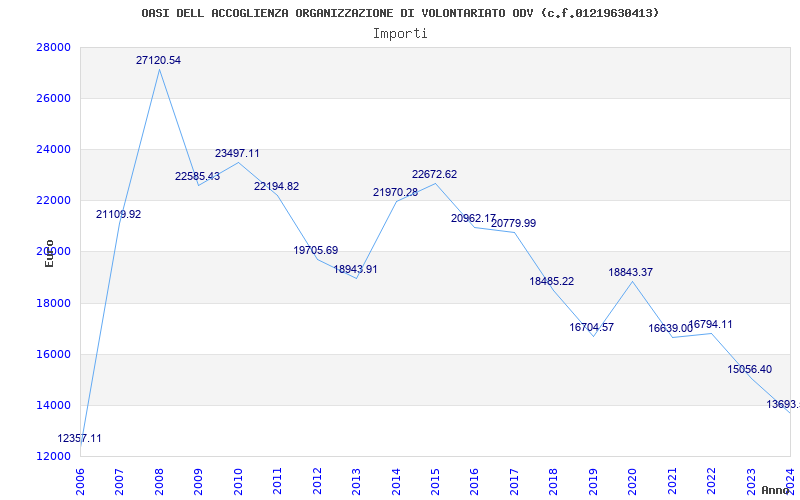800x500 pixels.
Task: Select the 2007 x-axis year label
Action: [x=119, y=481]
